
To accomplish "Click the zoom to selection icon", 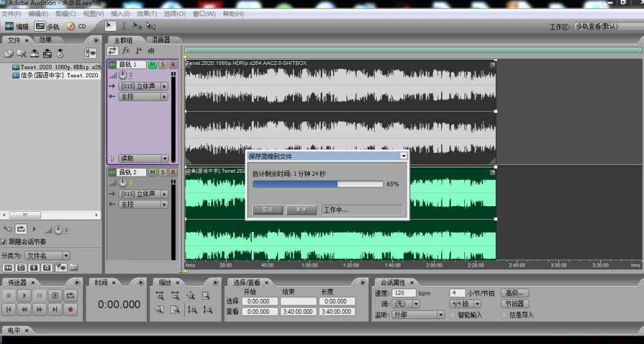I will coord(206,295).
